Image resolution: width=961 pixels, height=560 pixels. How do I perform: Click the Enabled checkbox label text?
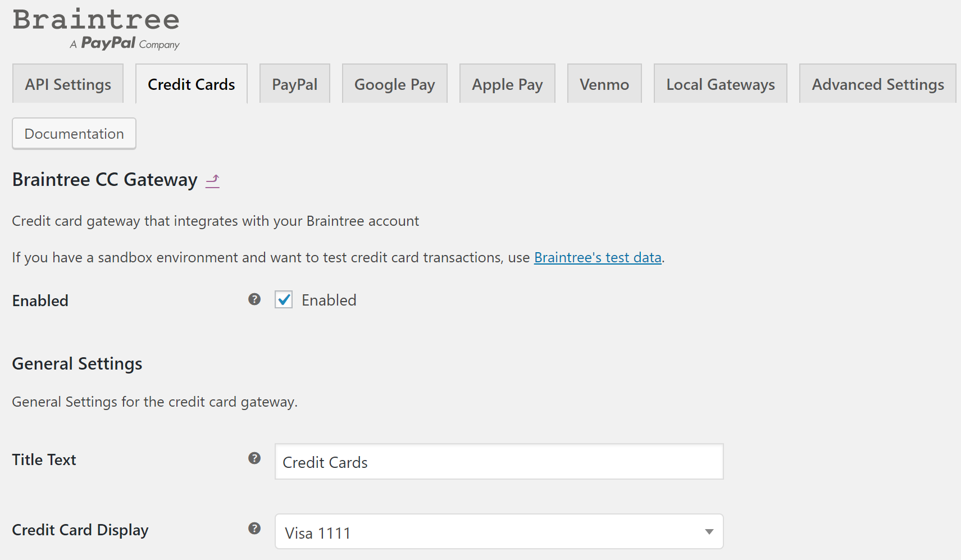pos(329,300)
